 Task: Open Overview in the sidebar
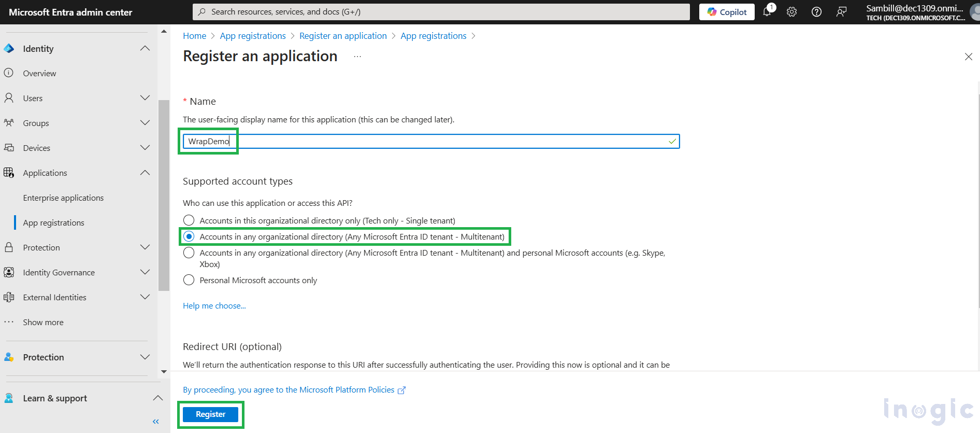(39, 73)
